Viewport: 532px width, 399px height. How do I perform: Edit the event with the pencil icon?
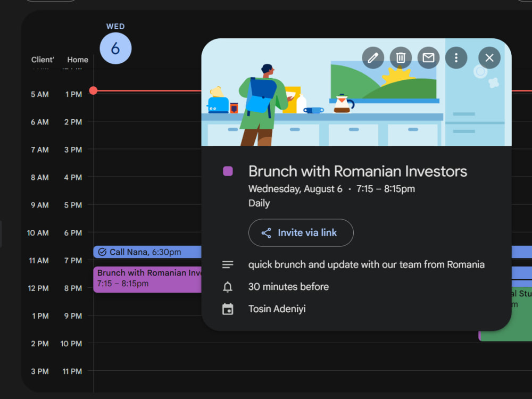click(373, 57)
